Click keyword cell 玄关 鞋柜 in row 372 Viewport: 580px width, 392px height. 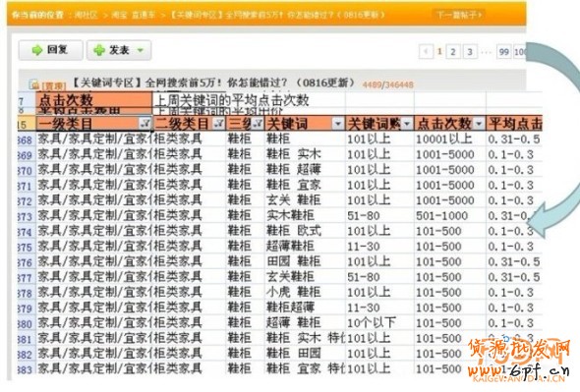tap(305, 200)
